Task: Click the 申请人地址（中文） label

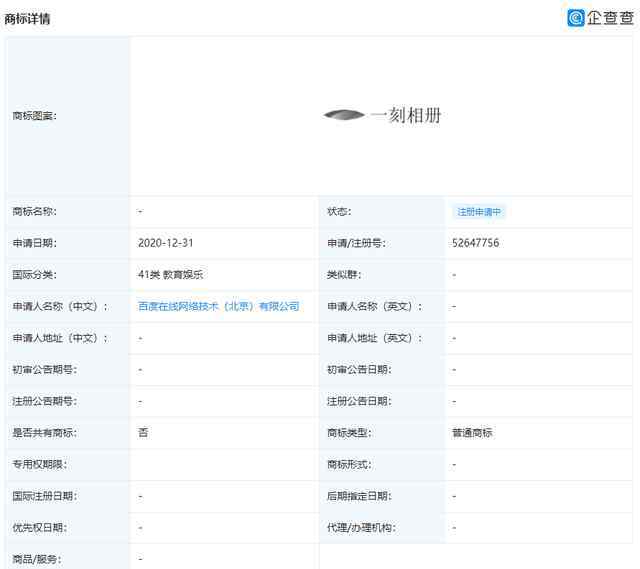Action: tap(60, 338)
